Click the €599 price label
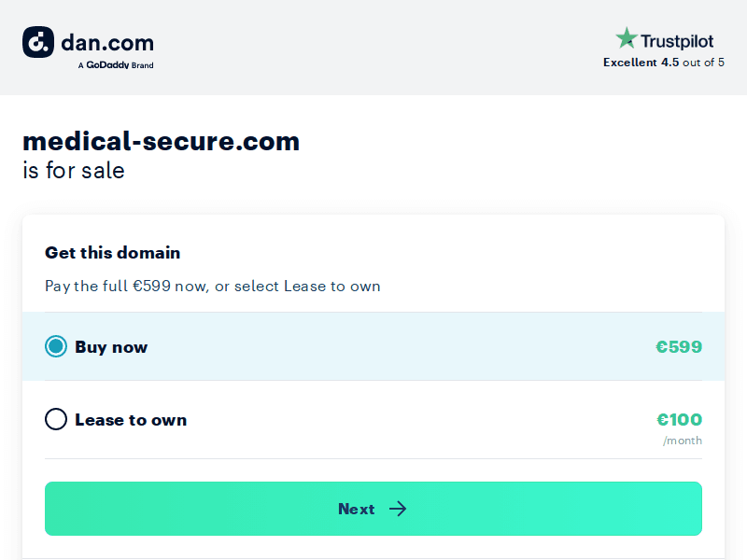 pos(680,346)
